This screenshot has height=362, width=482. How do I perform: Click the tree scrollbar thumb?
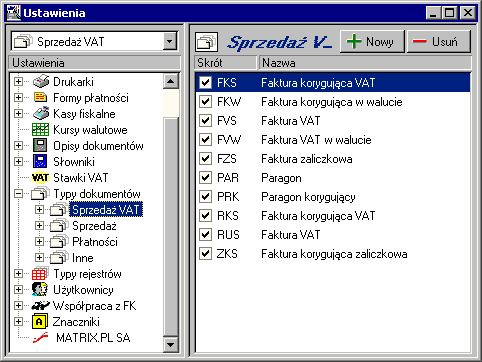point(171,227)
